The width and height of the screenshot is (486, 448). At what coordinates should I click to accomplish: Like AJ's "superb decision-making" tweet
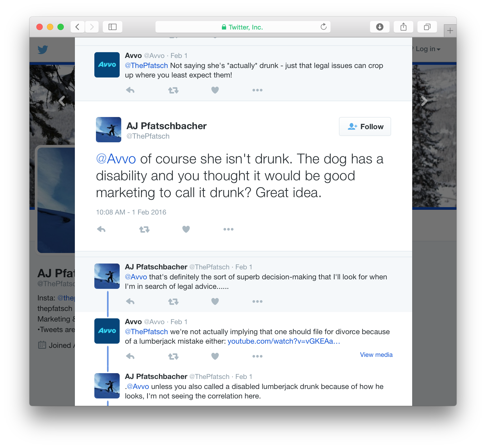click(215, 301)
